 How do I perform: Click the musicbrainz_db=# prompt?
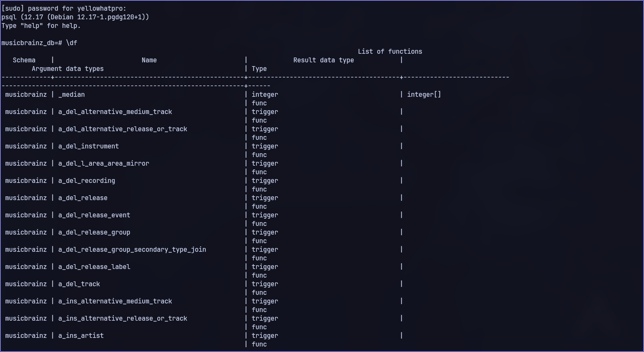point(32,43)
